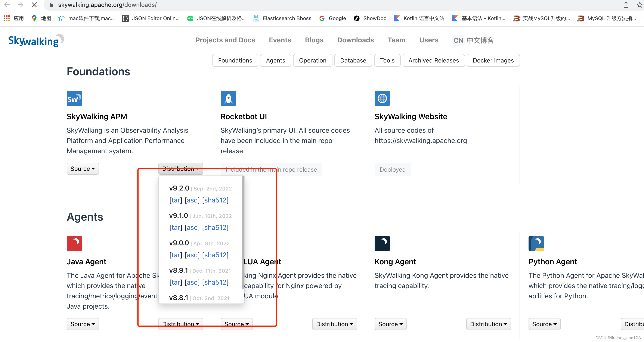Open the JSON在线解析 bookmark
The height and width of the screenshot is (342, 644).
(217, 18)
